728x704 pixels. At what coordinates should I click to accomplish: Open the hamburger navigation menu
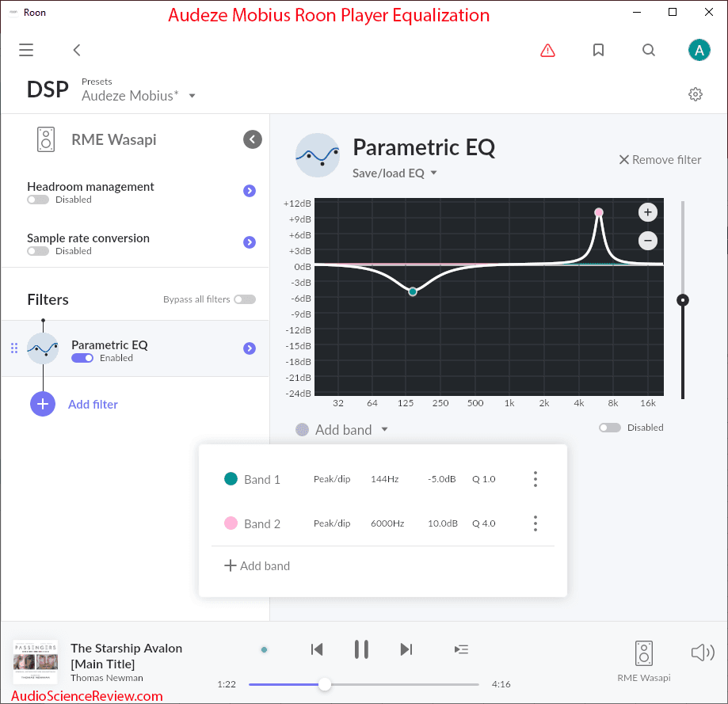(x=26, y=50)
